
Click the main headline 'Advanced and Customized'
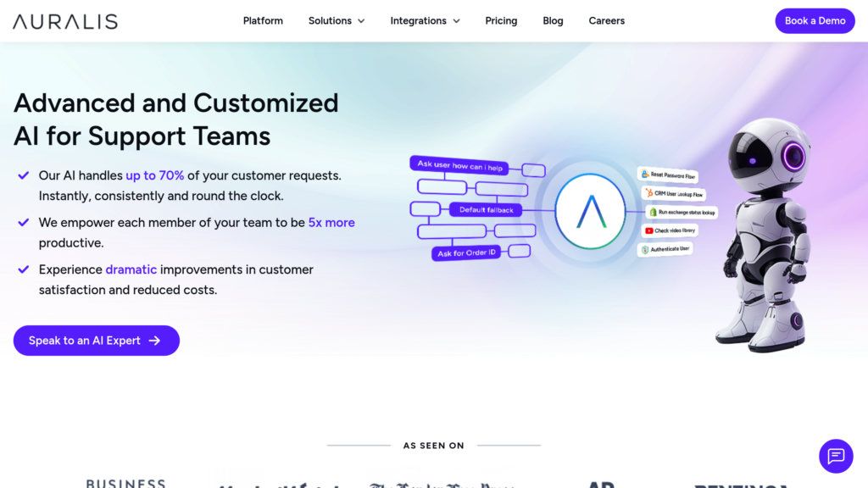click(176, 103)
